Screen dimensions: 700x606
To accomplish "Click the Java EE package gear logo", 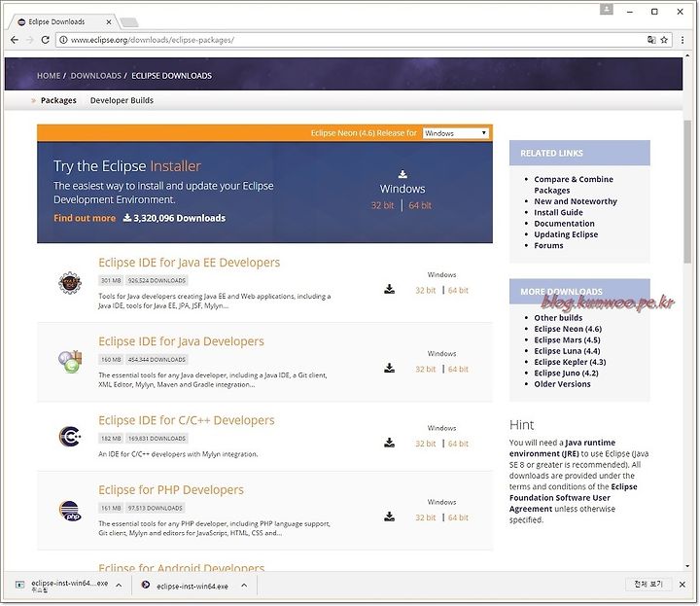I will [x=70, y=283].
